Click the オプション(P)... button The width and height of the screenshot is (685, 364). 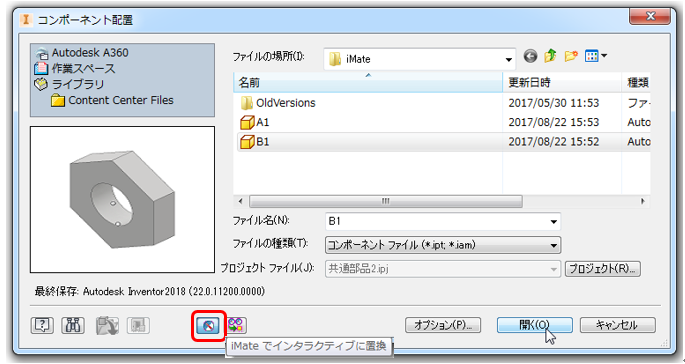(x=443, y=325)
